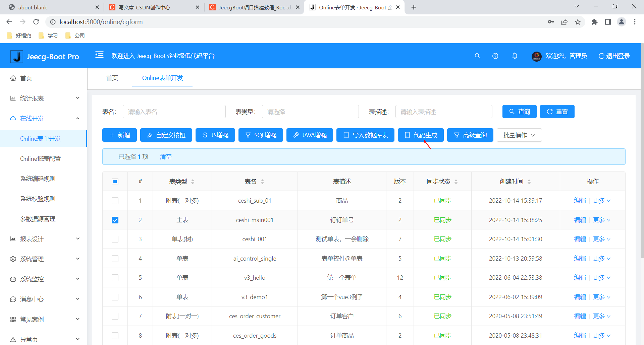Click the Jeecg-Boot Pro logo
Image resolution: width=644 pixels, height=345 pixels.
(x=45, y=56)
